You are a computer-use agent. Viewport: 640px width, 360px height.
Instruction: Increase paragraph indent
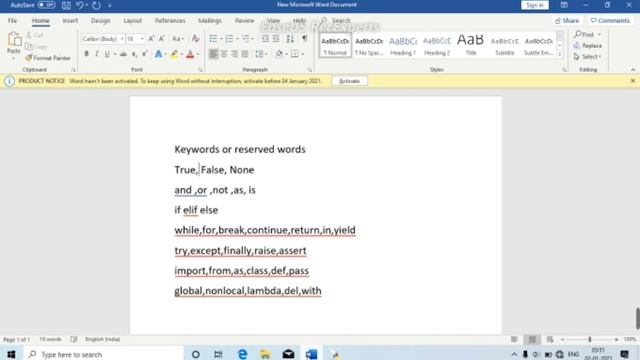pos(276,39)
